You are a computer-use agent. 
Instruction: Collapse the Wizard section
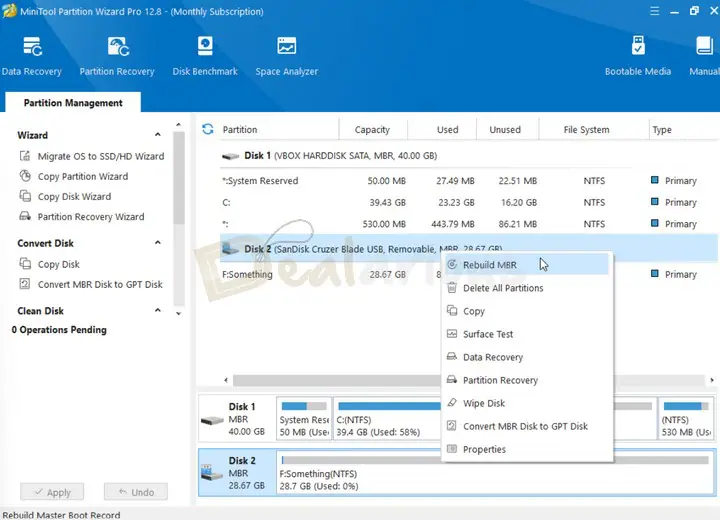tap(157, 135)
